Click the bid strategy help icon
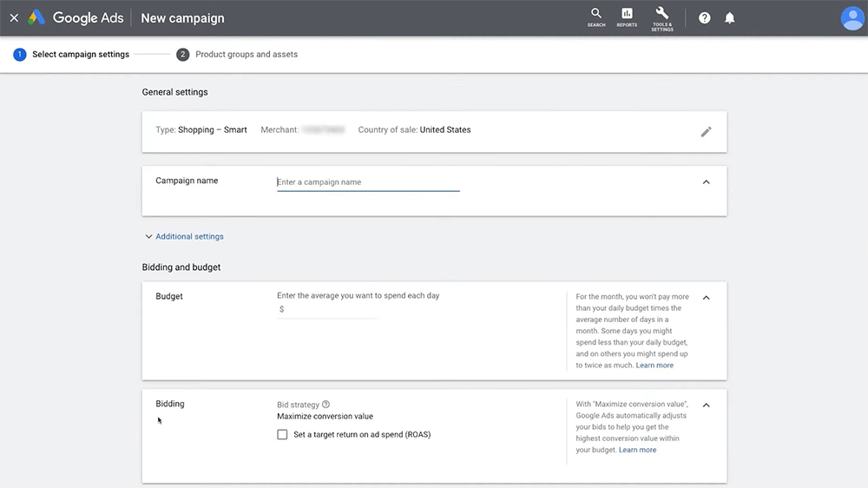 click(x=326, y=405)
